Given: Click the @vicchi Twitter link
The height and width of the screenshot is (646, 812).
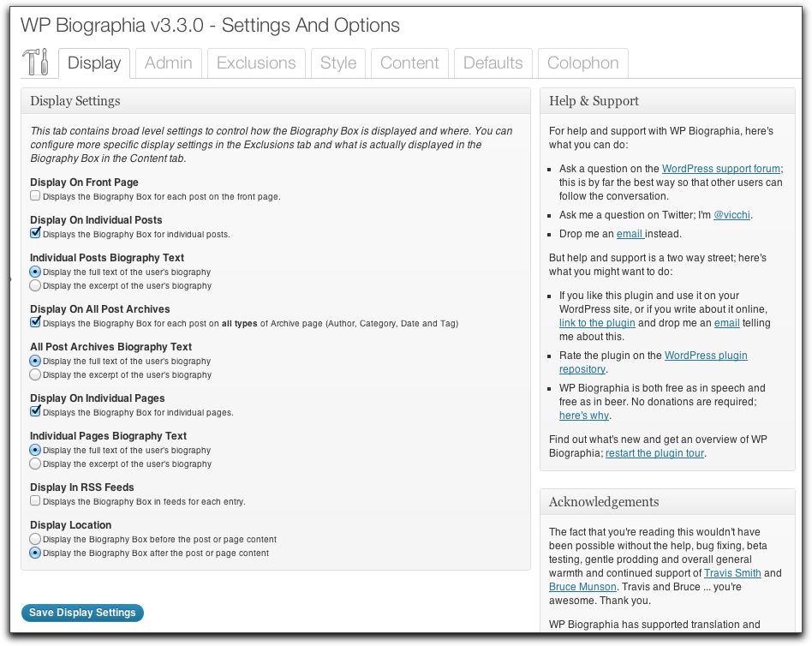Looking at the screenshot, I should [732, 215].
